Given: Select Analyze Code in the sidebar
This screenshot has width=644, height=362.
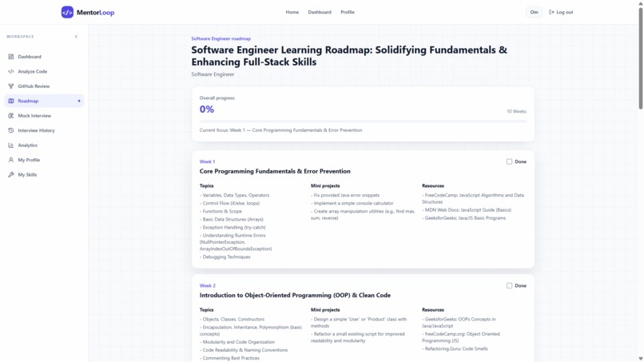Looking at the screenshot, I should (44, 71).
